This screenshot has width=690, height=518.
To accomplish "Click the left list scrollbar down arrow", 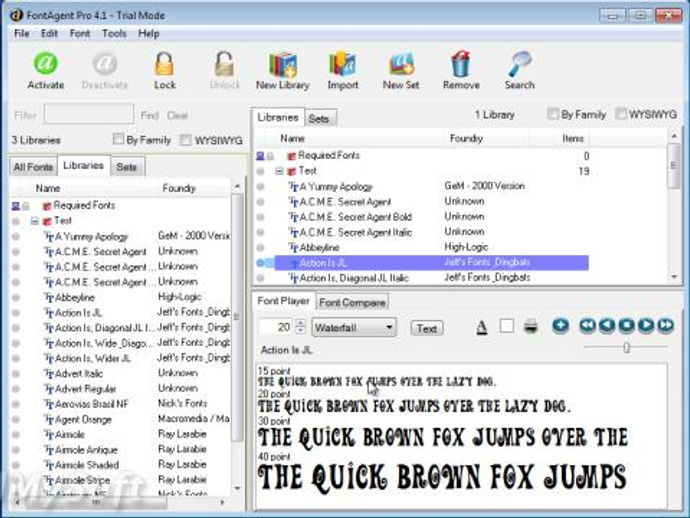I will (237, 488).
